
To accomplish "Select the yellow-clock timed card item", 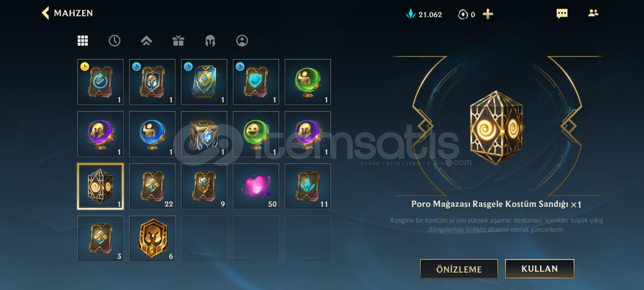I will [101, 82].
